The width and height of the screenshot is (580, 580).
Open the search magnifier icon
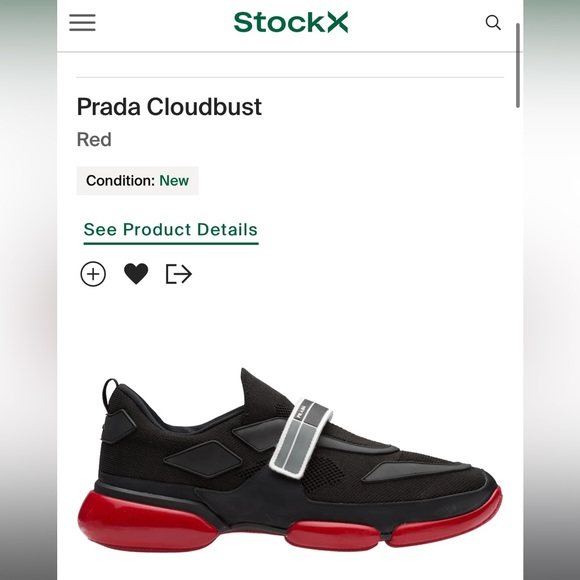tap(493, 23)
